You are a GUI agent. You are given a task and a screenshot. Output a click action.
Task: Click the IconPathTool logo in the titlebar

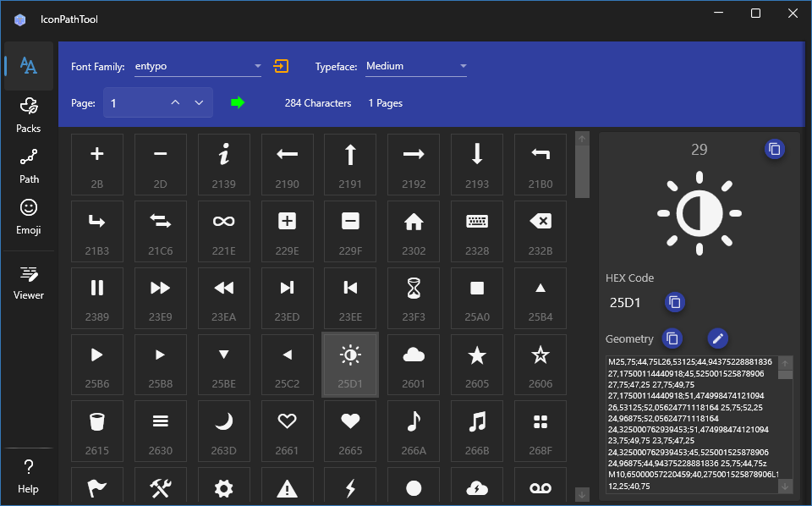point(19,19)
